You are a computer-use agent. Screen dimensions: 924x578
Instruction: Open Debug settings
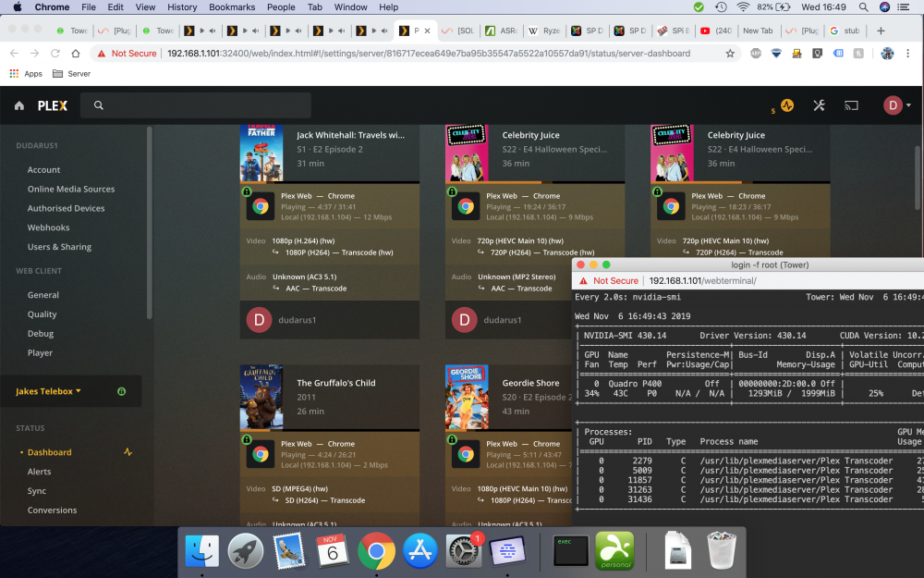(40, 334)
